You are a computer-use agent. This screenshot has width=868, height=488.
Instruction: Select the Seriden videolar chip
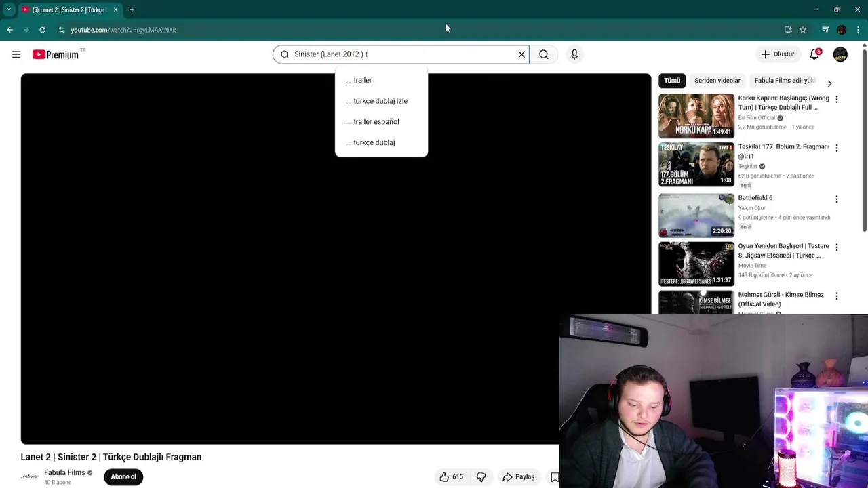click(x=717, y=81)
